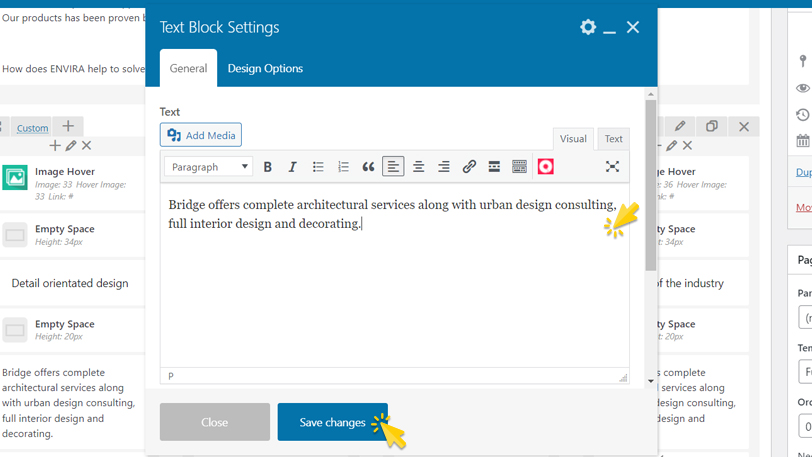
Task: Insert or edit a link
Action: click(x=469, y=167)
